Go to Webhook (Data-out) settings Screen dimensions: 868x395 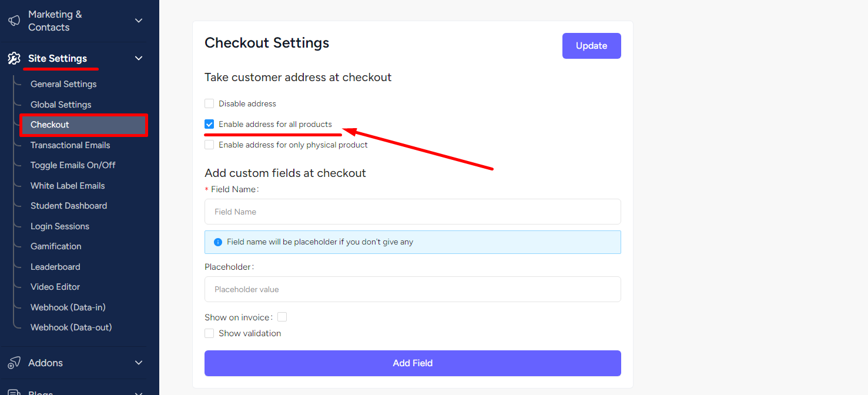click(71, 327)
